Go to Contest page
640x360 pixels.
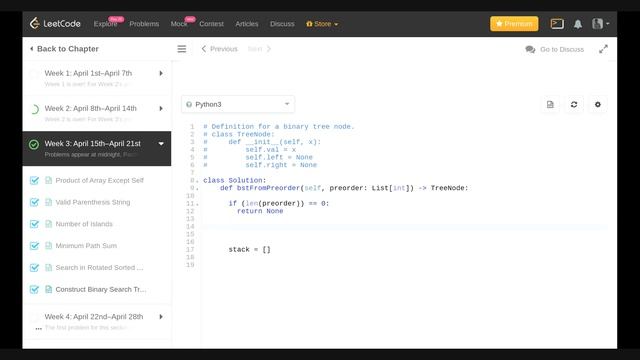(x=211, y=24)
